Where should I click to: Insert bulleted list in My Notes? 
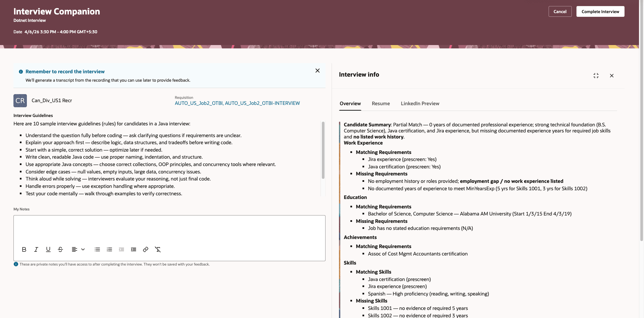click(97, 249)
